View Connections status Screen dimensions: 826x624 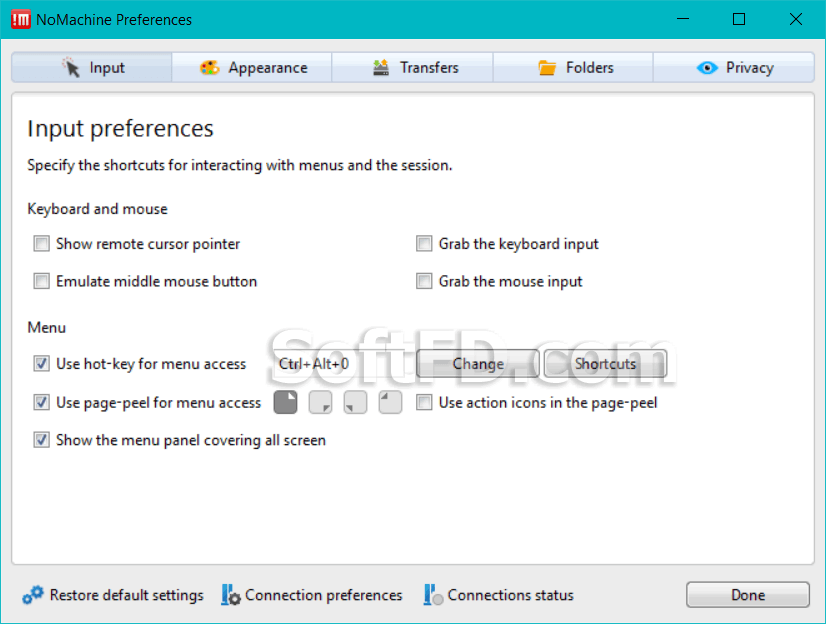click(x=498, y=595)
